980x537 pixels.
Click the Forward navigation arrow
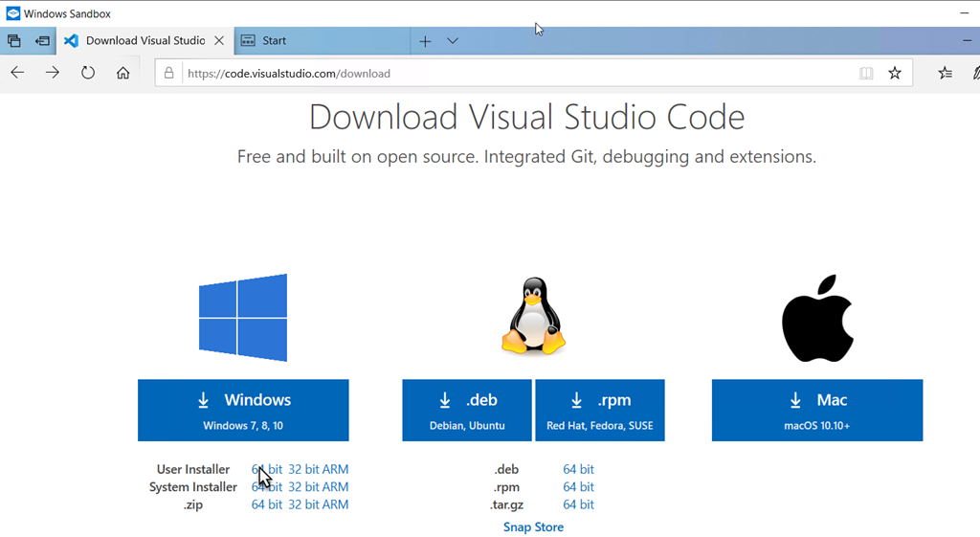53,73
